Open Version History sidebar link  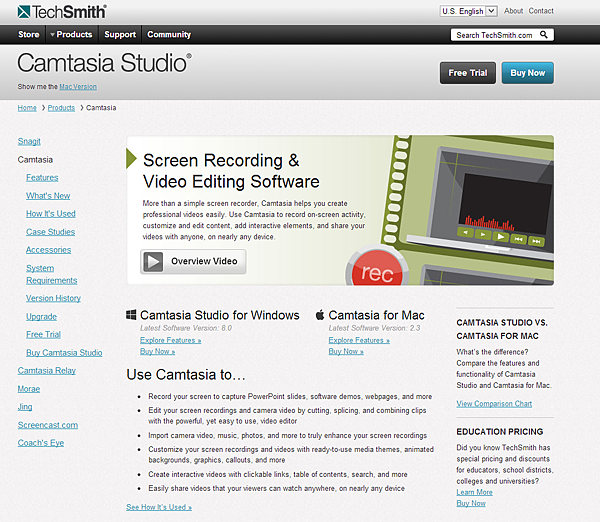[x=54, y=298]
